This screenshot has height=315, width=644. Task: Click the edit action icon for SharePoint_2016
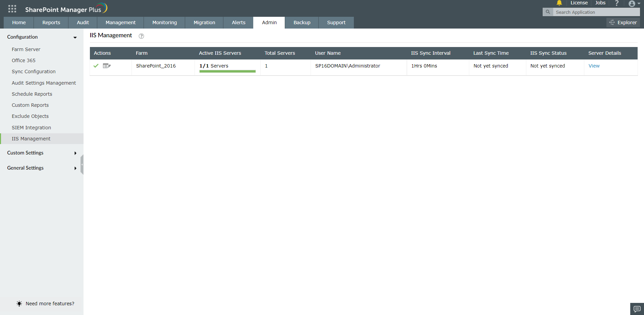point(107,66)
